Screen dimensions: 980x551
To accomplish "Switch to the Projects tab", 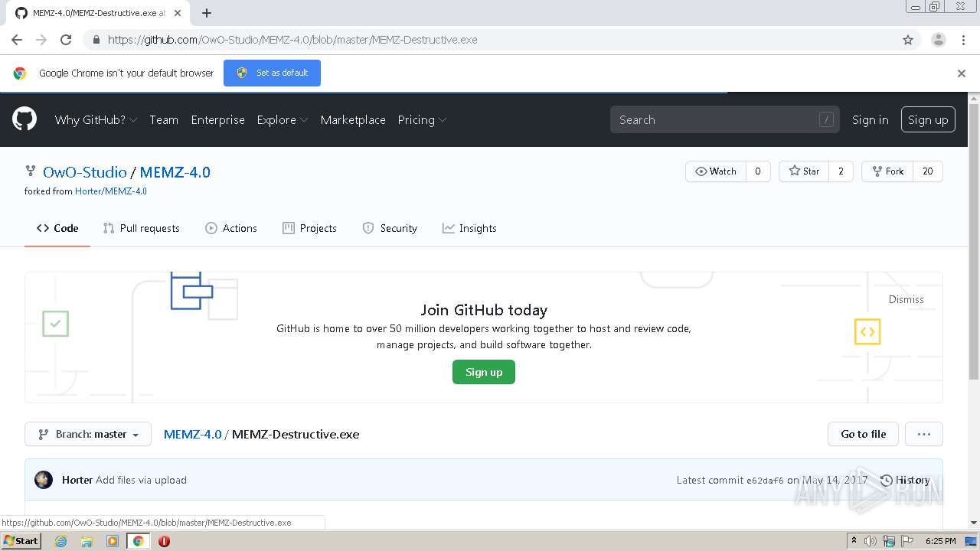I will pos(310,228).
